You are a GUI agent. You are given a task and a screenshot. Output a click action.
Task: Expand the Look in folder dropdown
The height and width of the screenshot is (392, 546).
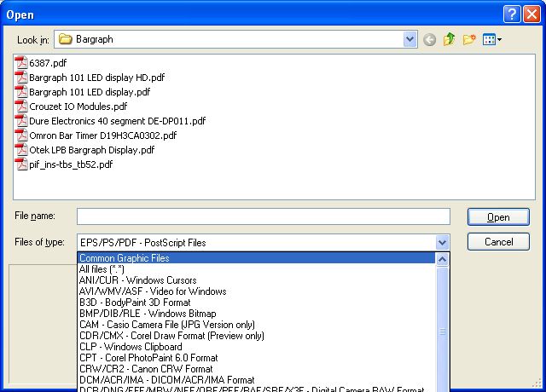tap(410, 39)
